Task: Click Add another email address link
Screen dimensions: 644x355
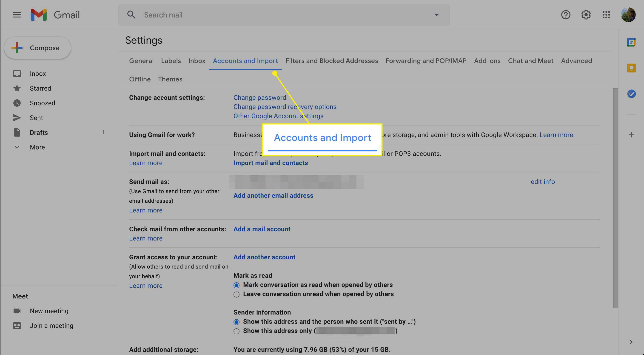Action: pos(273,195)
